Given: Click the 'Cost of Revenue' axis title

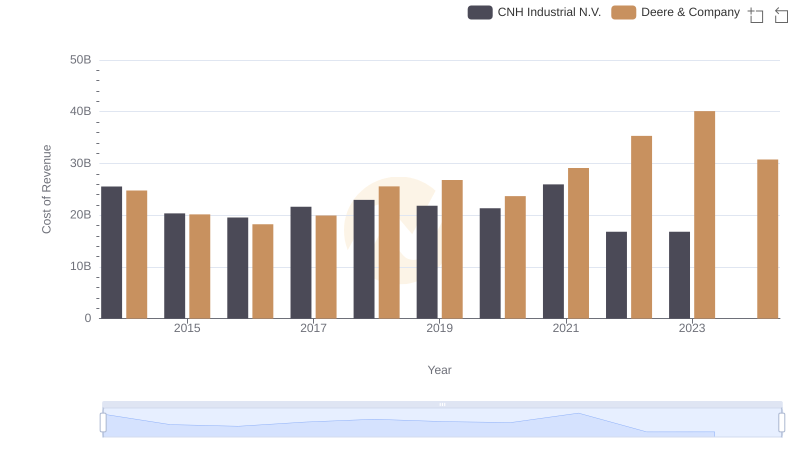Looking at the screenshot, I should [46, 189].
